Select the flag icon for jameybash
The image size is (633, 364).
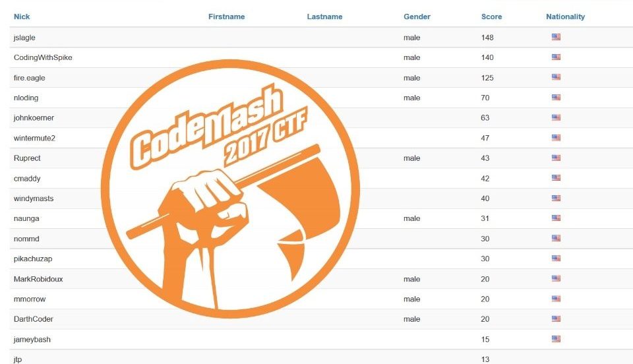coord(556,339)
